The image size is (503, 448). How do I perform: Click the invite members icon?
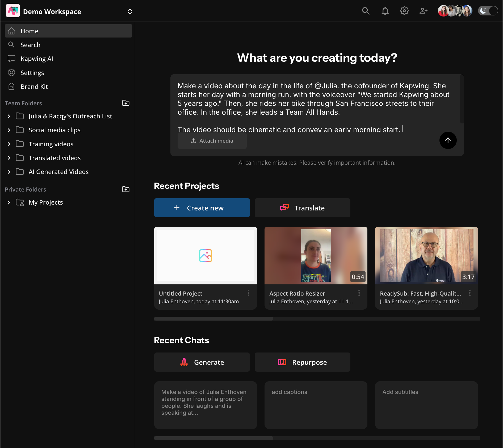(423, 11)
